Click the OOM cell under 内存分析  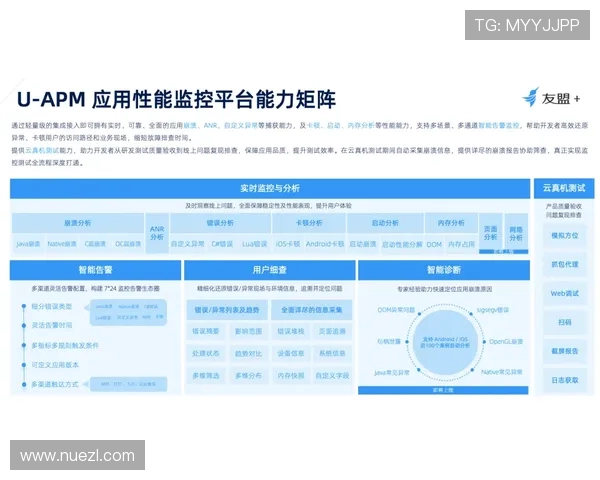[434, 244]
